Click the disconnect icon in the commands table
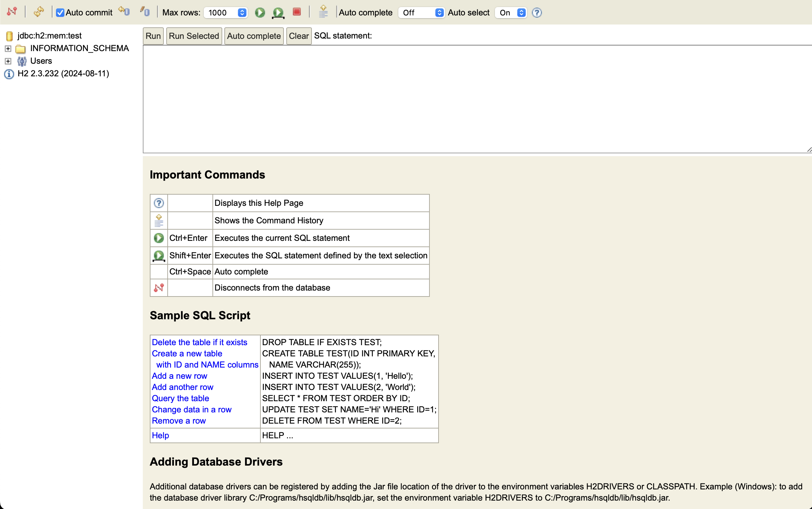The width and height of the screenshot is (812, 509). pyautogui.click(x=159, y=288)
